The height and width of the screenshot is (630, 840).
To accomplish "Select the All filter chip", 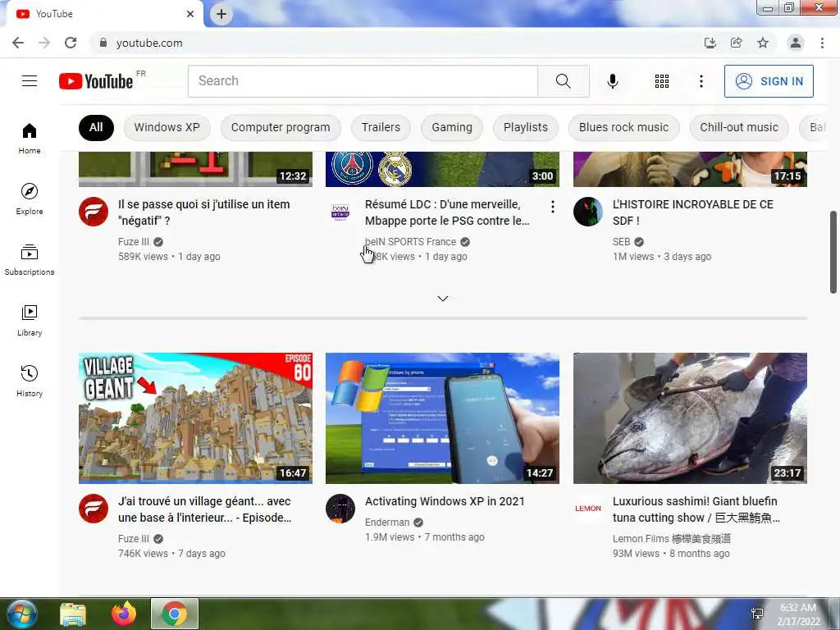I will [x=96, y=127].
